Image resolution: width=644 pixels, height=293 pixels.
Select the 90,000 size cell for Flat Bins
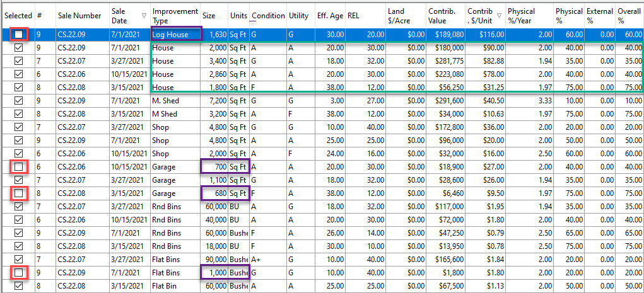pos(214,259)
